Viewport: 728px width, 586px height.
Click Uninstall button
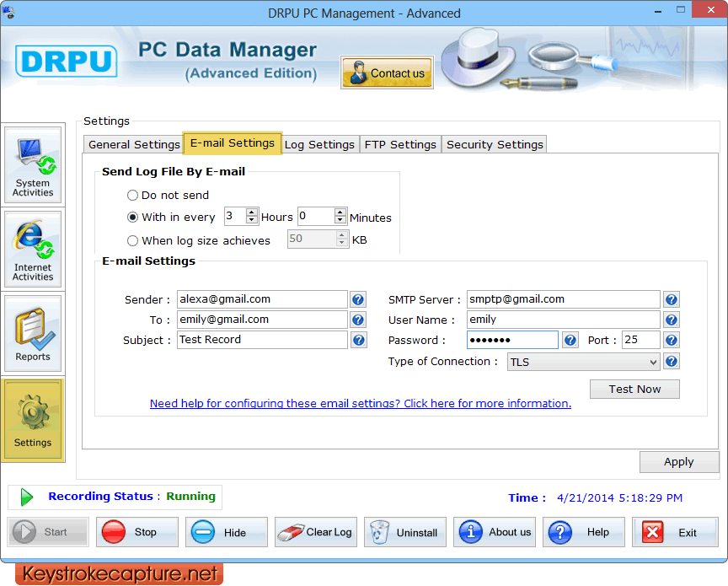(x=404, y=532)
